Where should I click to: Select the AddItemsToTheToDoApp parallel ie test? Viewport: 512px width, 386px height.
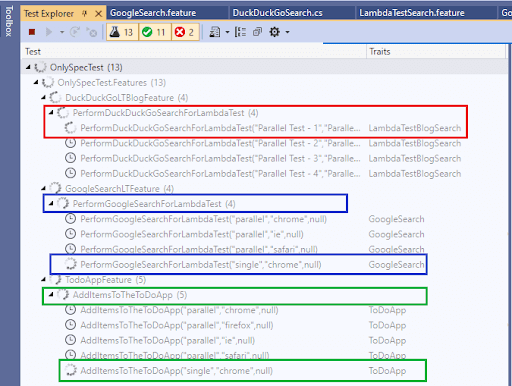point(264,340)
